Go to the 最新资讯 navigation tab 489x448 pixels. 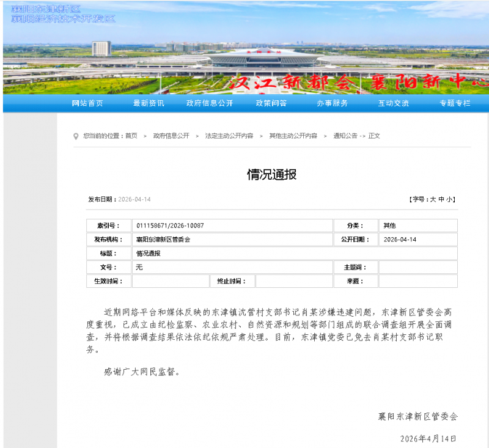click(149, 103)
